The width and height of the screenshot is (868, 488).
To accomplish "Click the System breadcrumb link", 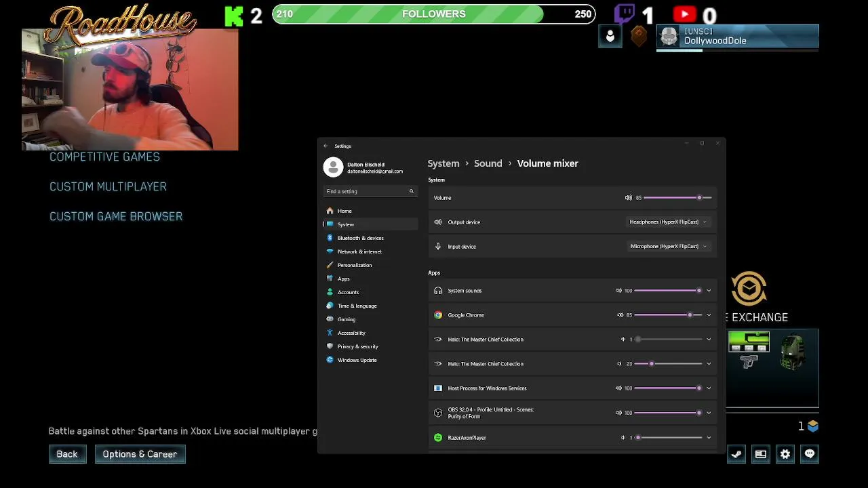I will tap(443, 163).
